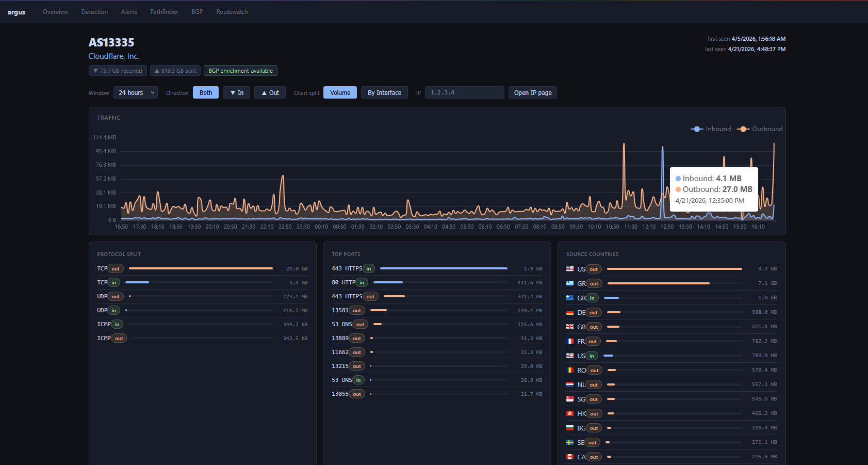Set direction filter to In

point(237,93)
